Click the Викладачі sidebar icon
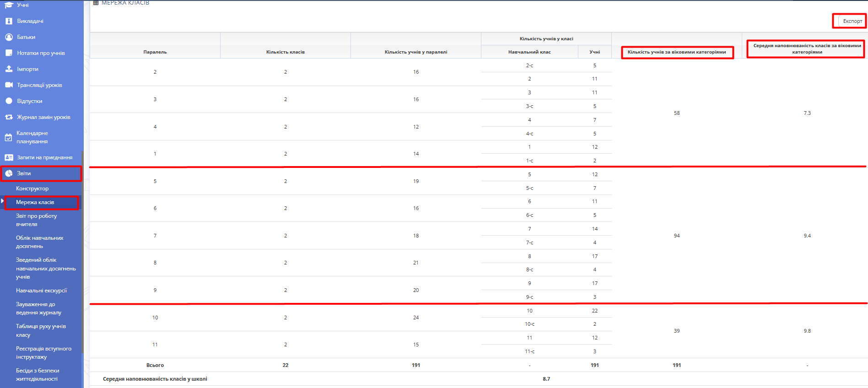 pos(9,21)
